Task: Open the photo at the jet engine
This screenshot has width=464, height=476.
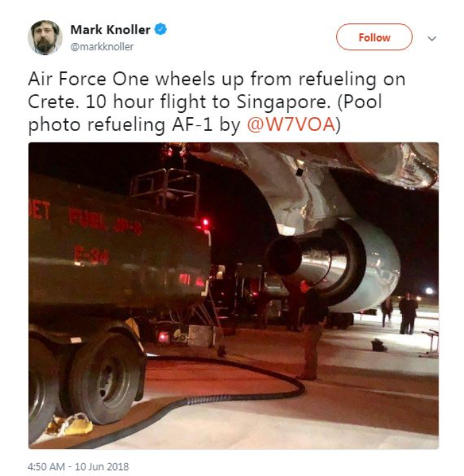Action: pos(334,266)
